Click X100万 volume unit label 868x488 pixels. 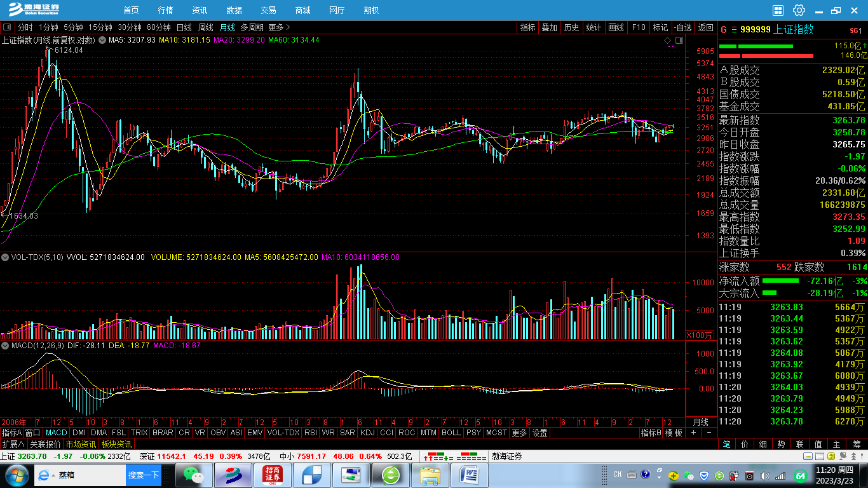point(700,335)
